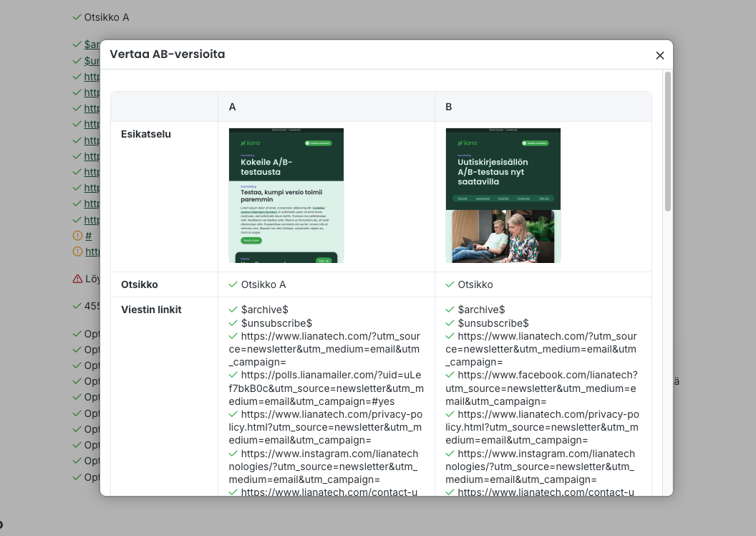756x536 pixels.
Task: Click checkmark beside the facebook.com/lianatech link
Action: (450, 375)
